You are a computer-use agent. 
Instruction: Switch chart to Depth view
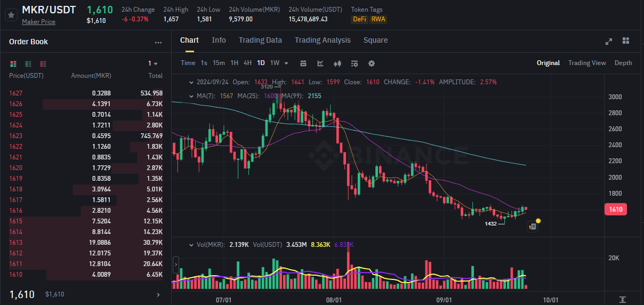tap(623, 63)
